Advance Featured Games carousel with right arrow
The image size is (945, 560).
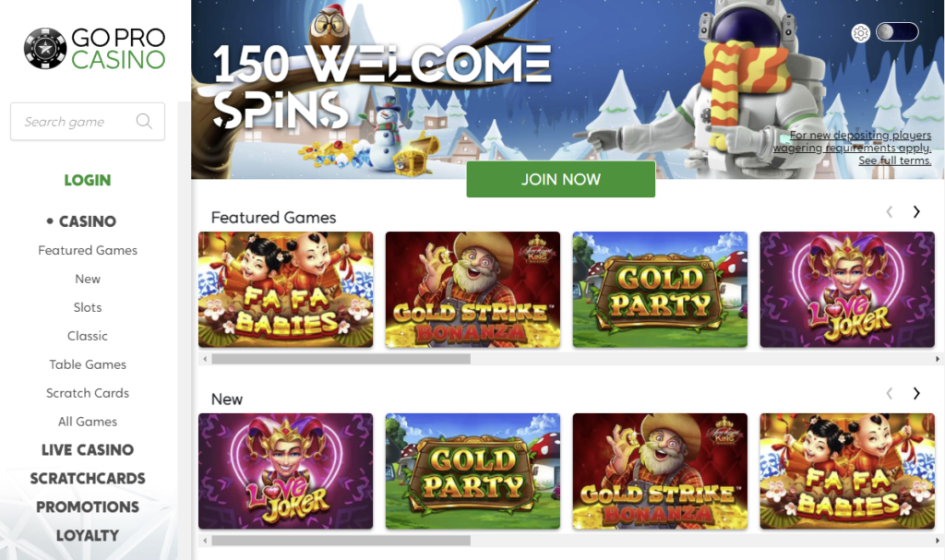[x=916, y=211]
